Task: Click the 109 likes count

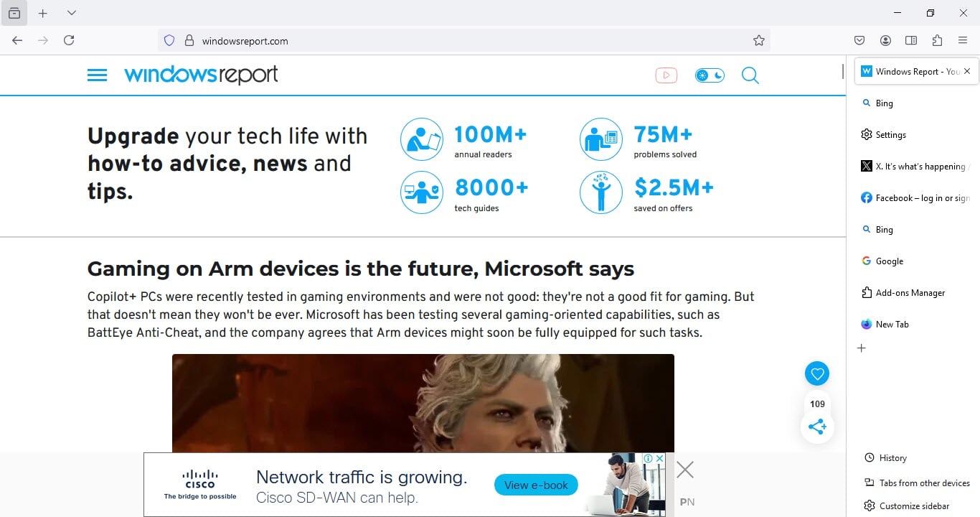Action: (x=817, y=404)
